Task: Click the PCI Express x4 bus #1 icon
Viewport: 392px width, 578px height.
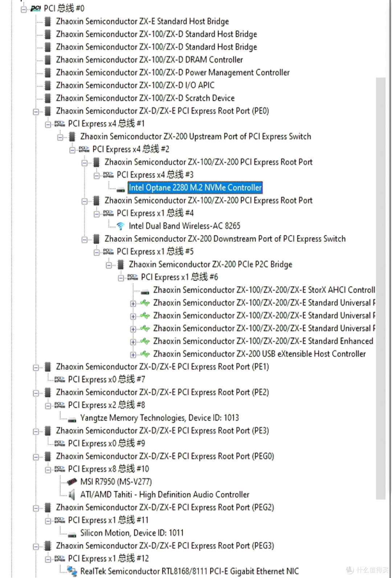Action: pyautogui.click(x=60, y=124)
